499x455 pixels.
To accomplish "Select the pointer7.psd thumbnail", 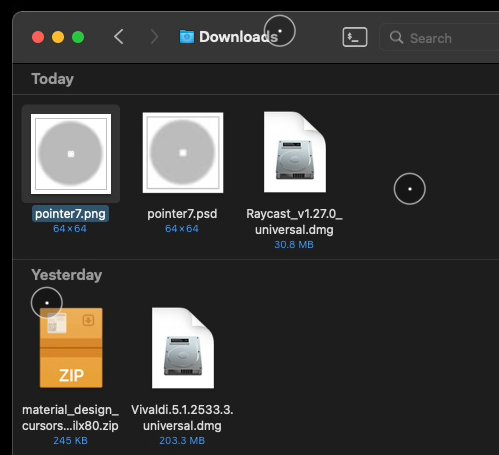I will click(183, 152).
